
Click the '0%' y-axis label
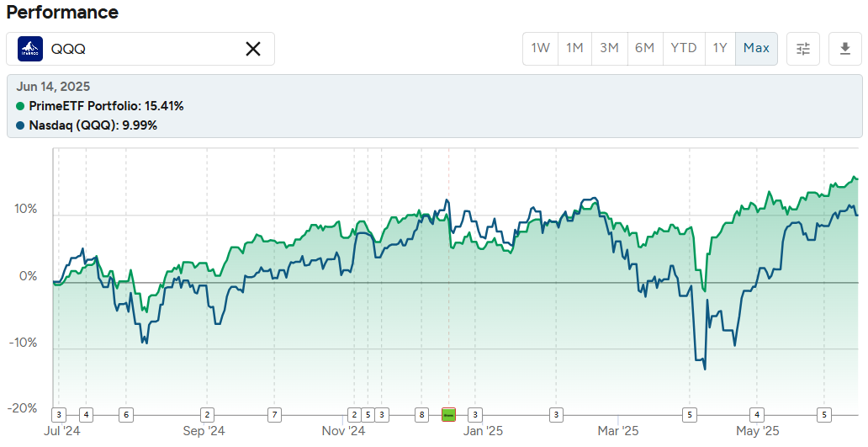(29, 276)
